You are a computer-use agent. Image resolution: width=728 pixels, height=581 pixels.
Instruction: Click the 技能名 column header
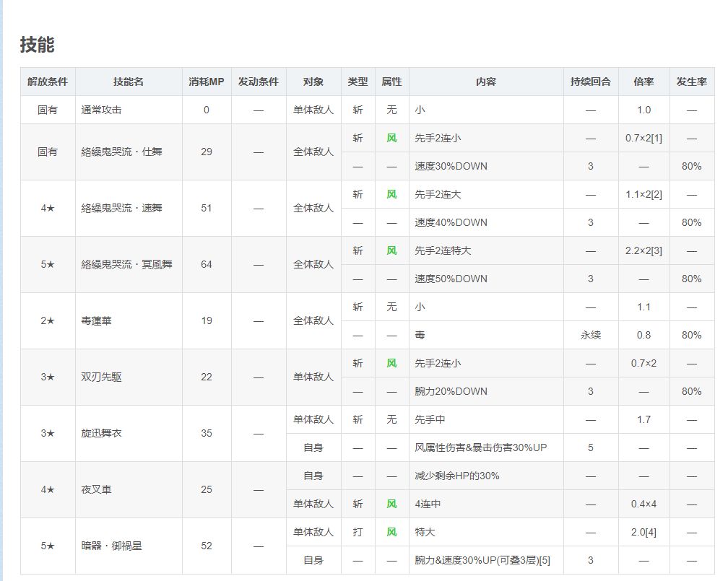129,82
